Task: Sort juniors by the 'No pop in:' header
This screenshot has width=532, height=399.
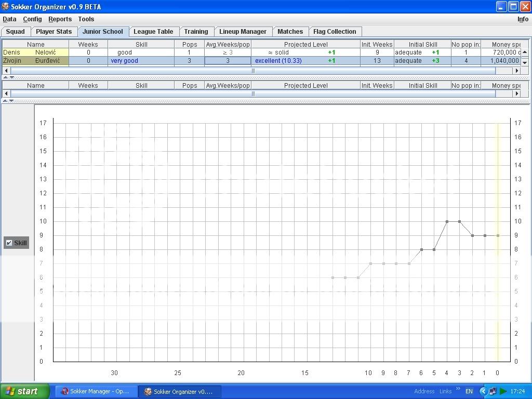Action: click(466, 44)
